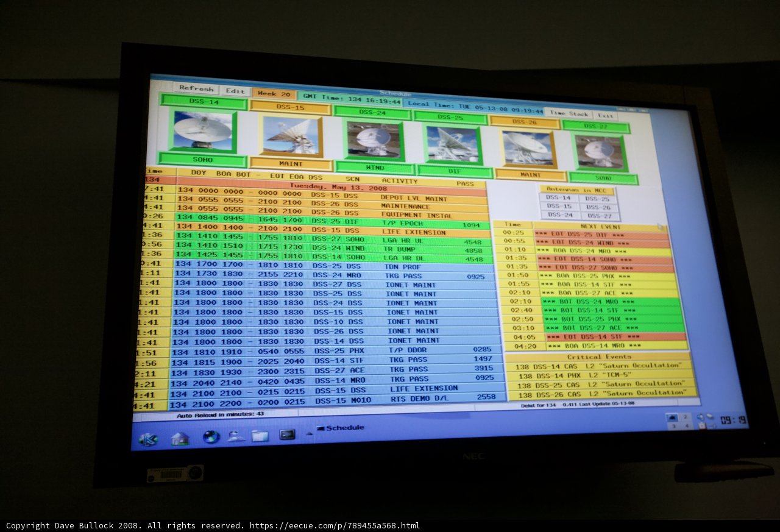The height and width of the screenshot is (532, 780).
Task: Select the orange DSS-26 header label
Action: (523, 122)
